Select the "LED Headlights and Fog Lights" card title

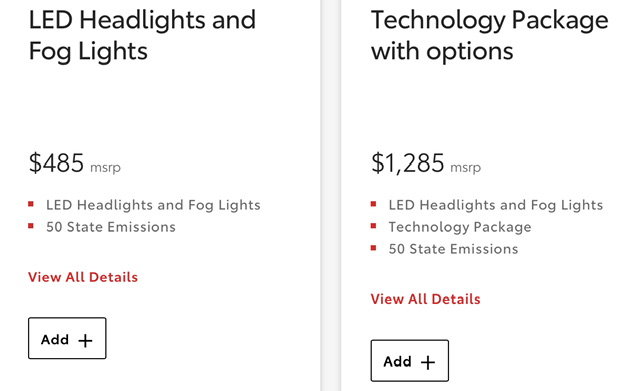(x=142, y=36)
